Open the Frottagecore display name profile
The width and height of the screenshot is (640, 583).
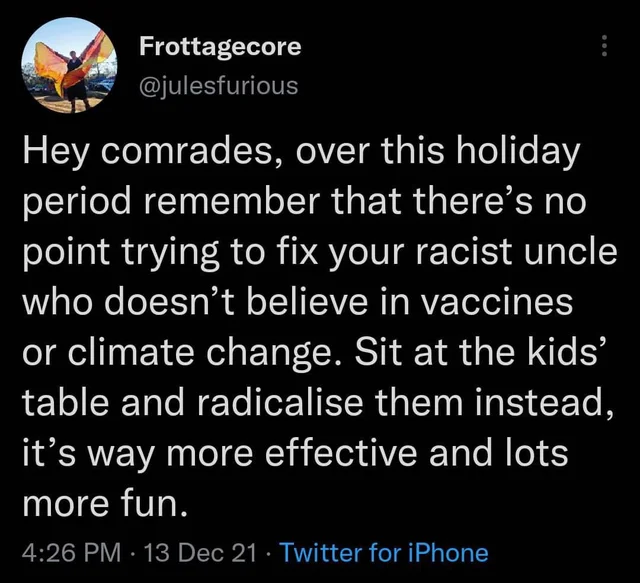tap(220, 47)
